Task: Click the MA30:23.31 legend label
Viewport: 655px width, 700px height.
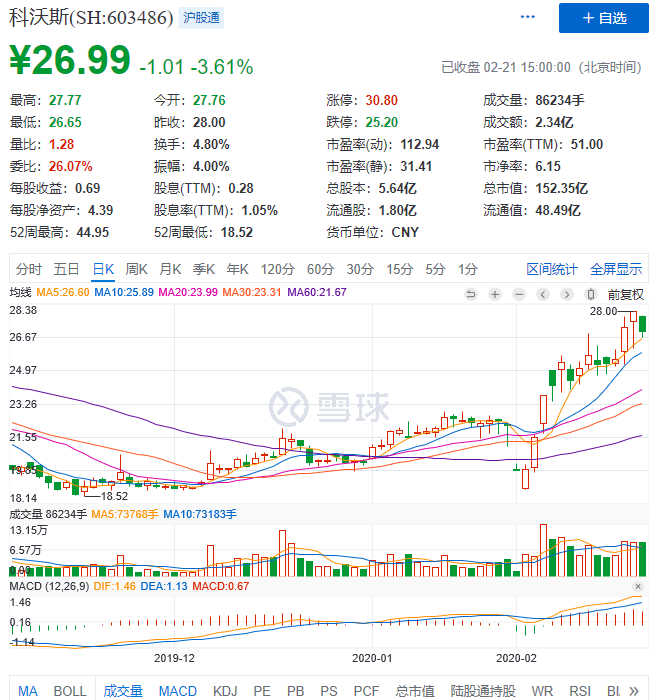Action: tap(252, 292)
